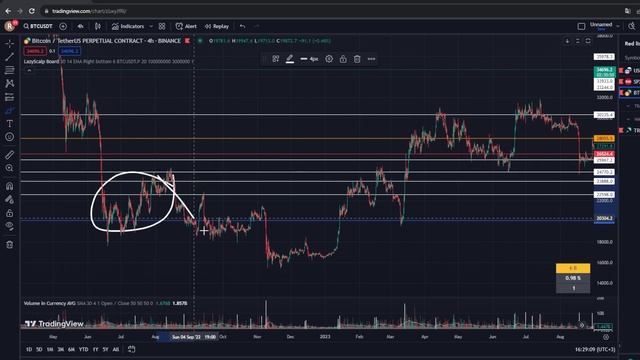
Task: Reload the tradingview.com page
Action: [x=31, y=11]
